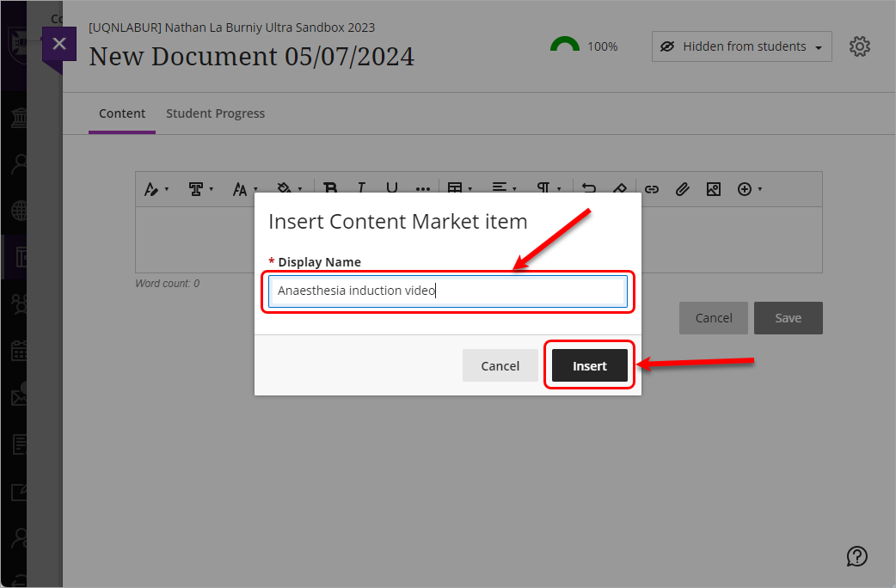Click the Display Name text field
The width and height of the screenshot is (896, 588).
click(x=447, y=291)
